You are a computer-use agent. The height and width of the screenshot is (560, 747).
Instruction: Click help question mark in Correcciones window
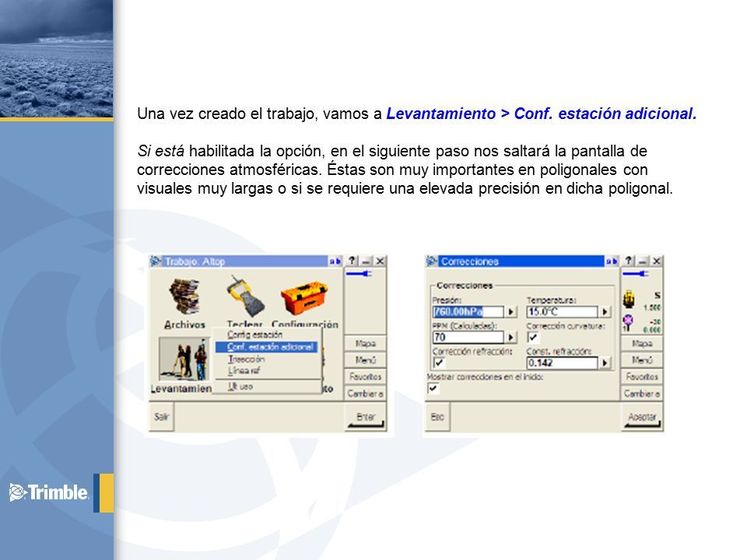(629, 261)
